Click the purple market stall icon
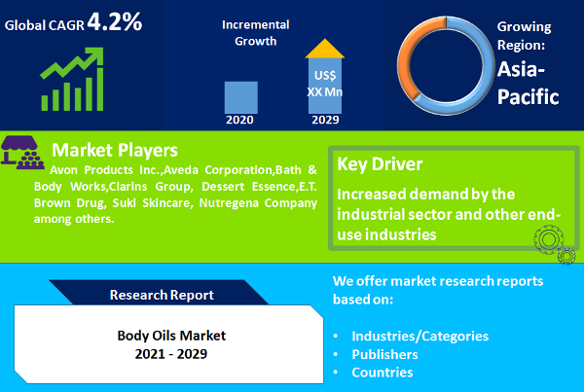This screenshot has width=584, height=392. pyautogui.click(x=22, y=153)
